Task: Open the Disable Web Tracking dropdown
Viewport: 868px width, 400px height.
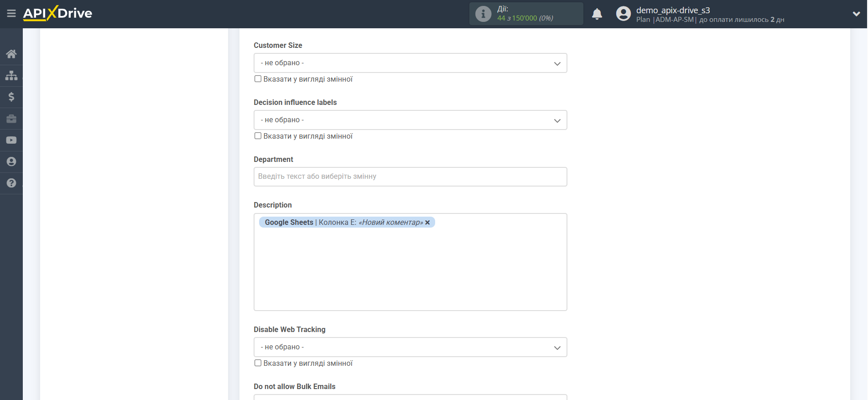Action: (x=410, y=347)
